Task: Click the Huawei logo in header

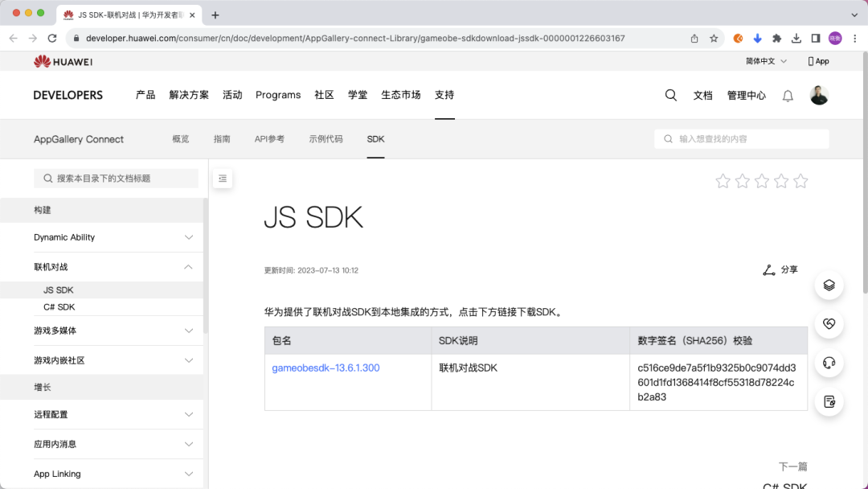Action: pos(63,61)
